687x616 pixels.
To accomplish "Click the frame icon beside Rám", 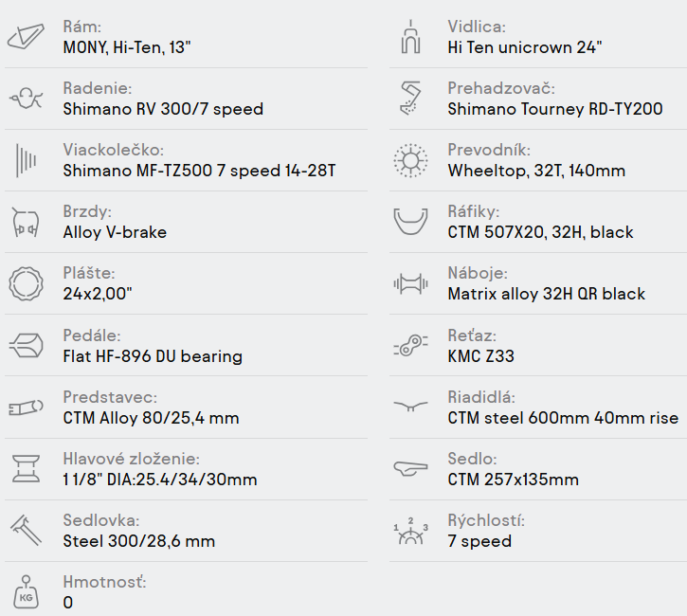I will [26, 37].
